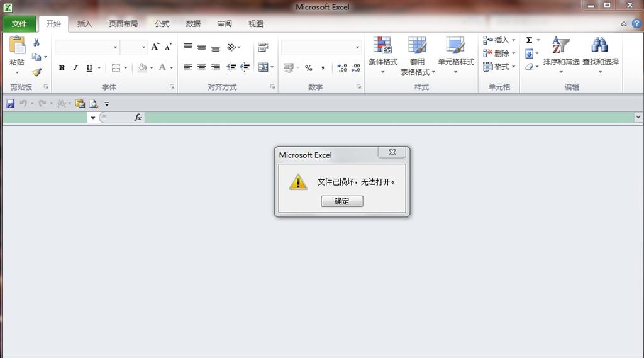
Task: Click the Paste clipboard icon
Action: pos(17,45)
